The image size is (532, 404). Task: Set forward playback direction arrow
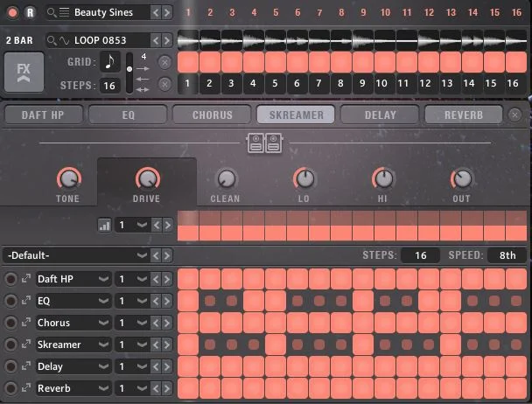(x=143, y=69)
